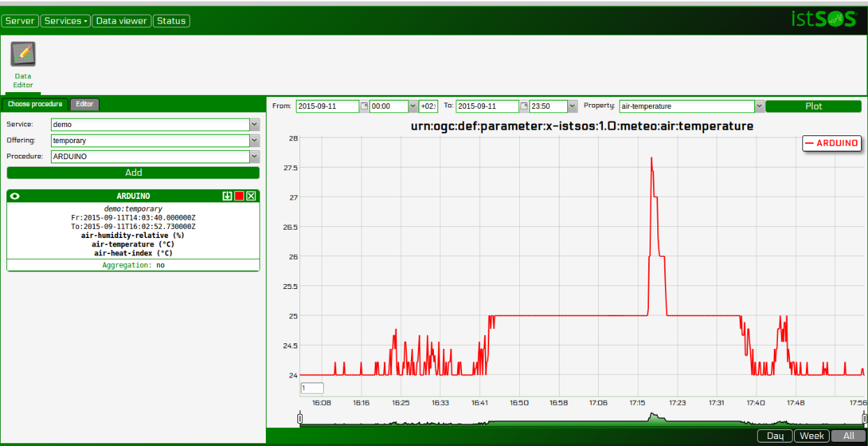Click the demo:temporary text
The image size is (868, 446).
coord(133,209)
